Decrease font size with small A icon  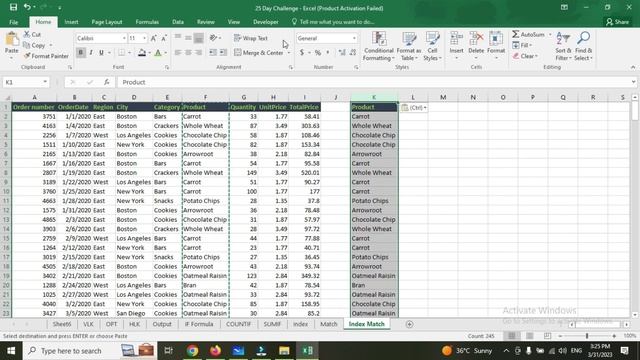click(164, 38)
